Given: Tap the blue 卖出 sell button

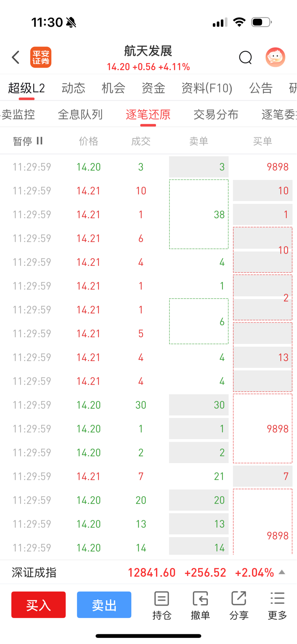Looking at the screenshot, I should click(x=104, y=605).
